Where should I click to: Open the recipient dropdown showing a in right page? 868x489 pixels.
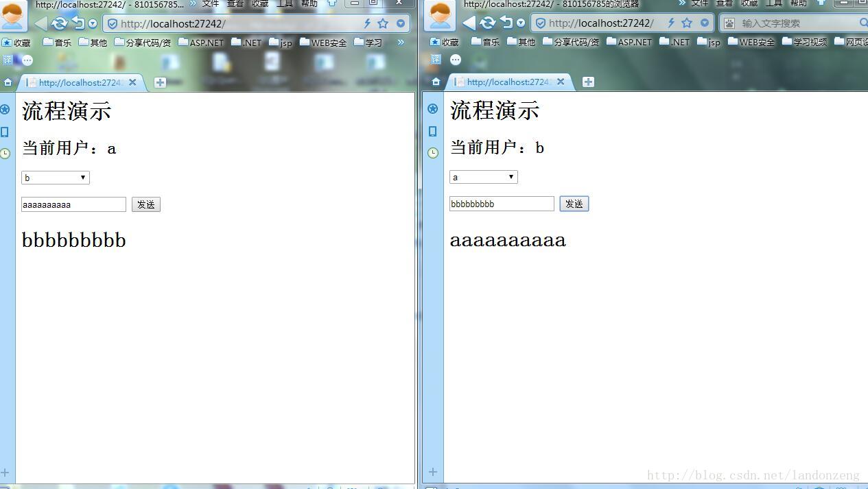pos(484,177)
